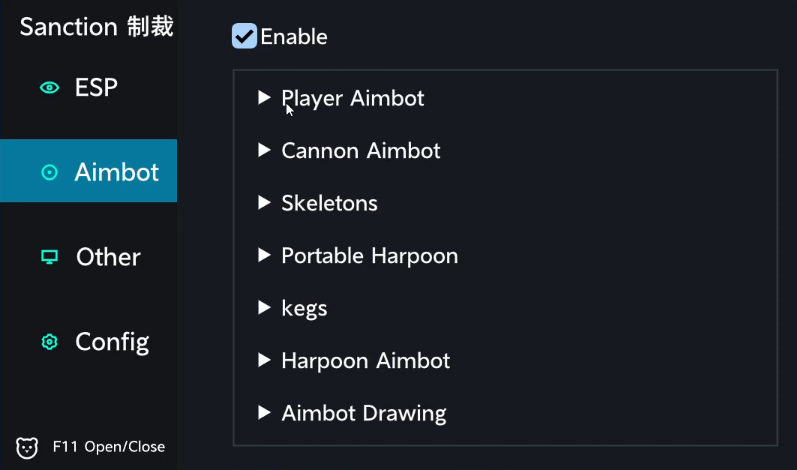The image size is (797, 470).
Task: Go to the Config tab
Action: (112, 342)
